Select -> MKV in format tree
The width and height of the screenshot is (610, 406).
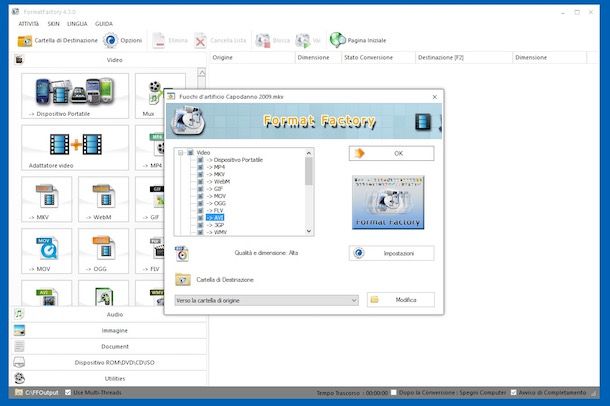(216, 174)
